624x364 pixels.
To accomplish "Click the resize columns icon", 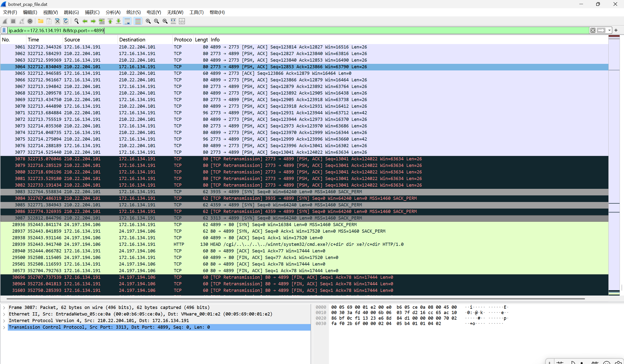I will (x=173, y=21).
